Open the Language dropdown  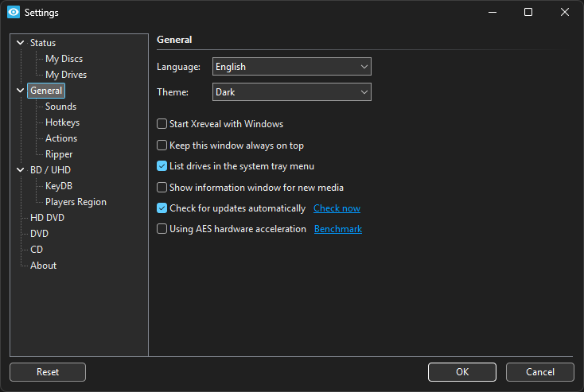coord(291,67)
